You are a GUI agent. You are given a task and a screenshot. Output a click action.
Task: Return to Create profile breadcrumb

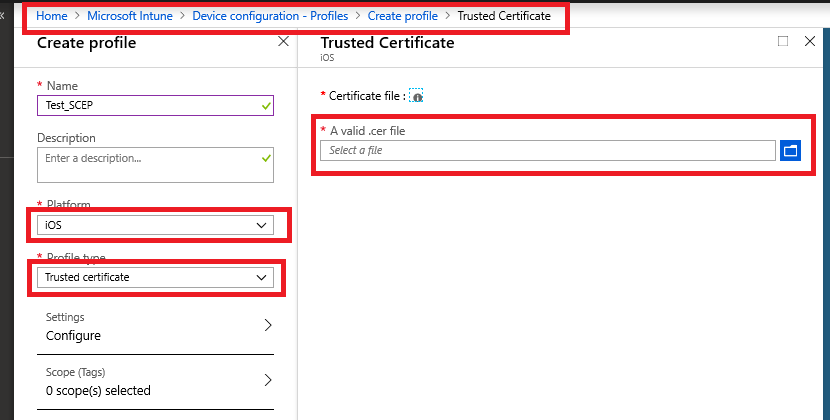coord(403,16)
